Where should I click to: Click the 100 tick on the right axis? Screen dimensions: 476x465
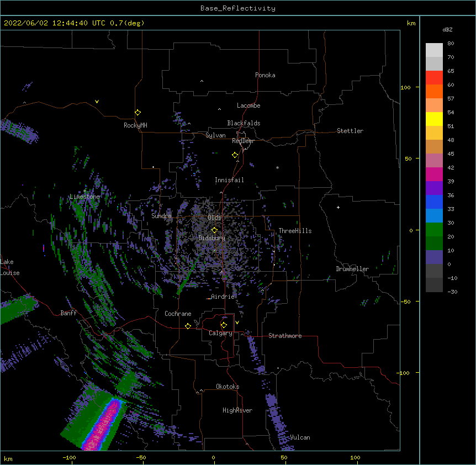coord(406,87)
